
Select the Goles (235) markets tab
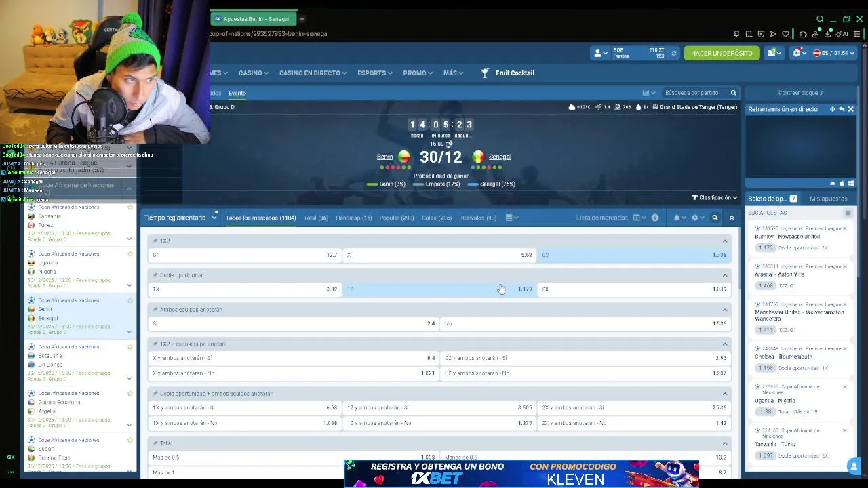pyautogui.click(x=437, y=218)
